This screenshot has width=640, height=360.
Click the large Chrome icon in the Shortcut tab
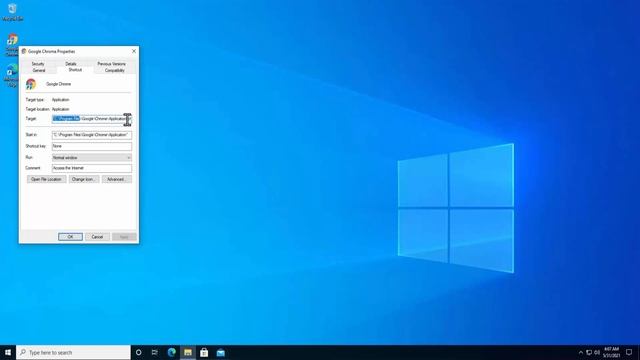pyautogui.click(x=31, y=84)
